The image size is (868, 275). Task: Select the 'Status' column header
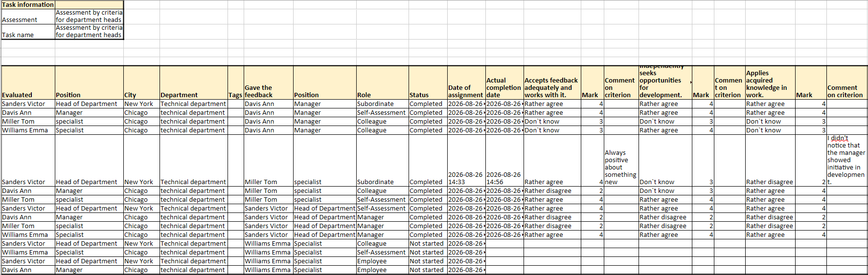coord(428,83)
